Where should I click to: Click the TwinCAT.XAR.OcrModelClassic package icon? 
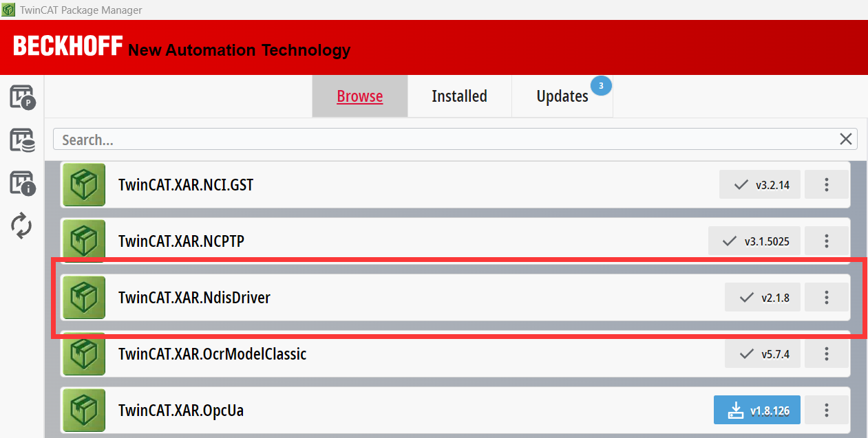[84, 354]
